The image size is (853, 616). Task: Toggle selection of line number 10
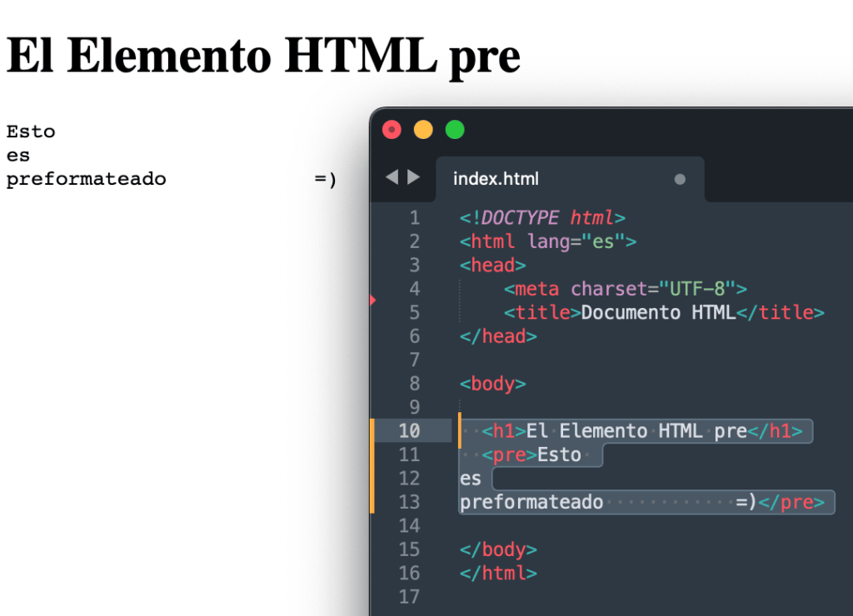click(x=409, y=431)
